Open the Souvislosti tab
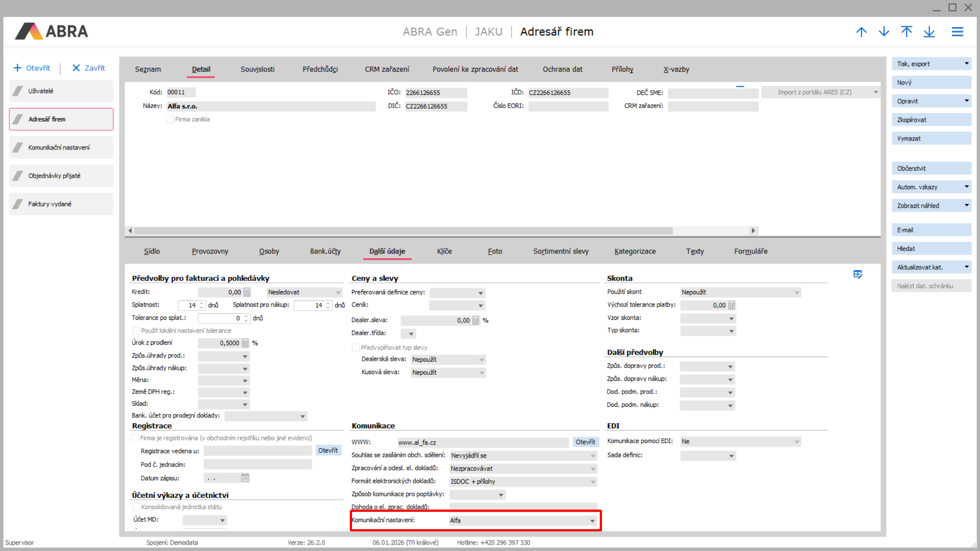The width and height of the screenshot is (980, 551). click(x=257, y=69)
